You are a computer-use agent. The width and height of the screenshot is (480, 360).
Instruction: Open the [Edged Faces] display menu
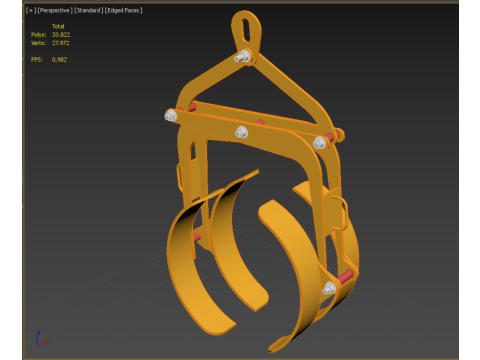point(124,10)
